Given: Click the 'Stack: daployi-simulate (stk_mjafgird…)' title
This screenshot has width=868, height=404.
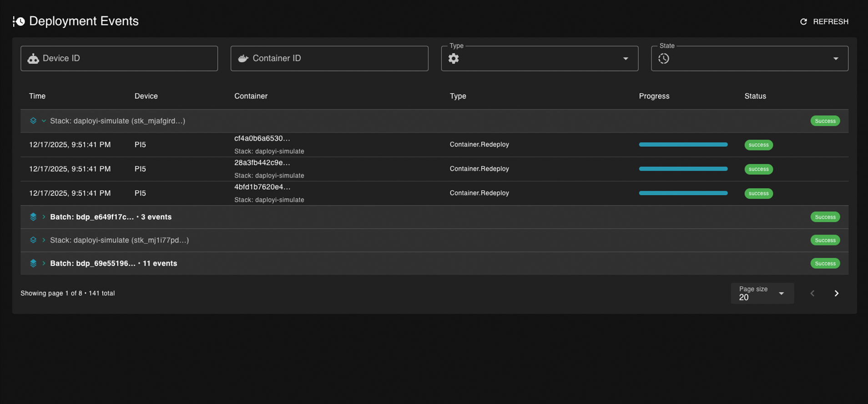Looking at the screenshot, I should coord(117,121).
